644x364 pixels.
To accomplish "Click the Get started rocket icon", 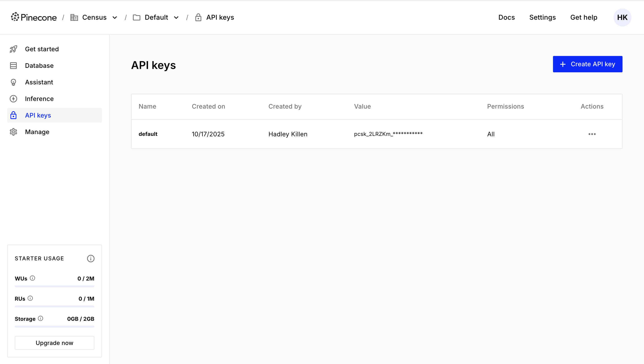I will pos(13,49).
